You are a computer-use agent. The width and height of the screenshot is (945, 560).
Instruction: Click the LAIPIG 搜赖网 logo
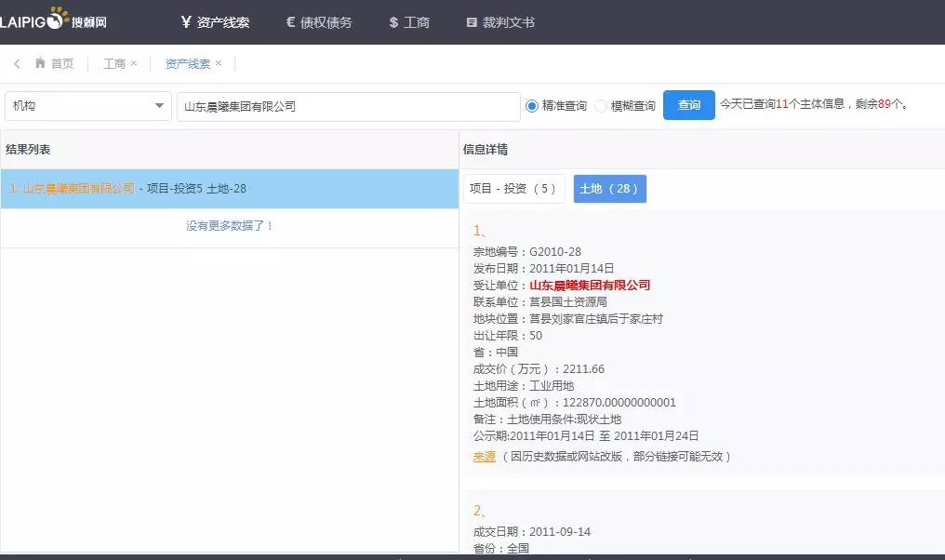53,20
